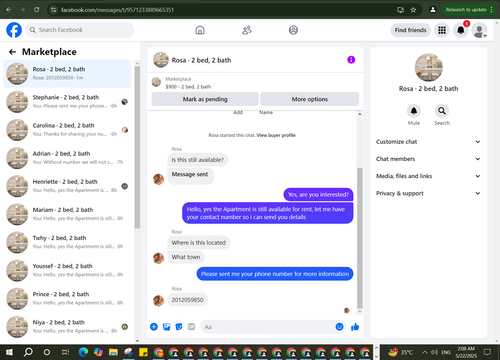Search in conversation magnifier icon
Screen dimensions: 500x360
click(x=442, y=111)
